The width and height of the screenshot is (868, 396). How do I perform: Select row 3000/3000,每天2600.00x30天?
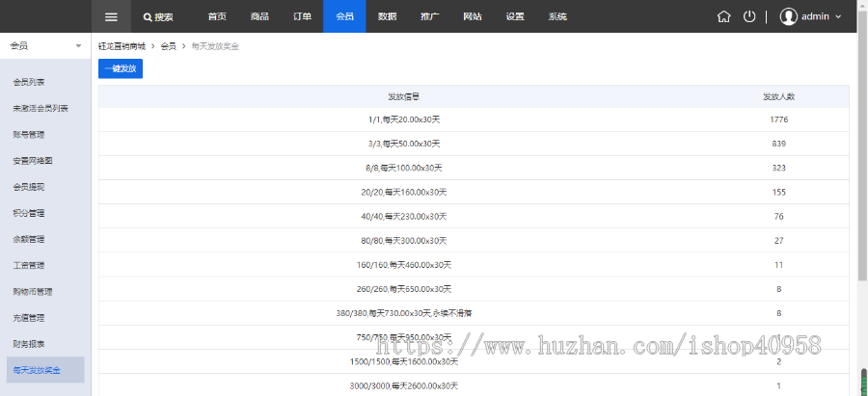[x=474, y=385]
